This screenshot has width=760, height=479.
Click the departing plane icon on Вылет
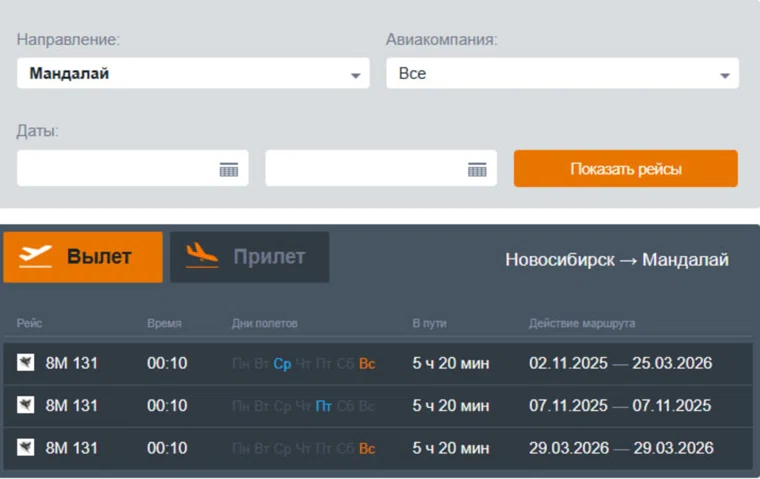tap(35, 257)
